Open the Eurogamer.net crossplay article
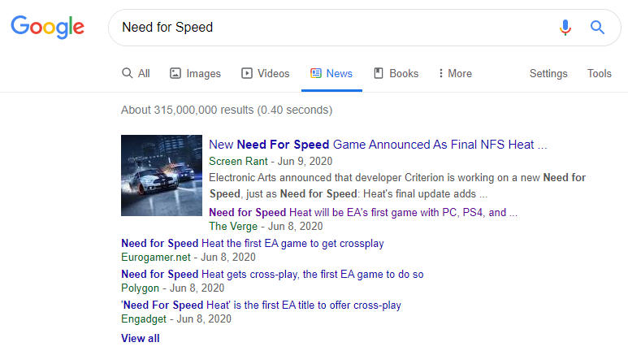Viewport: 628px width, 364px height. [x=253, y=243]
